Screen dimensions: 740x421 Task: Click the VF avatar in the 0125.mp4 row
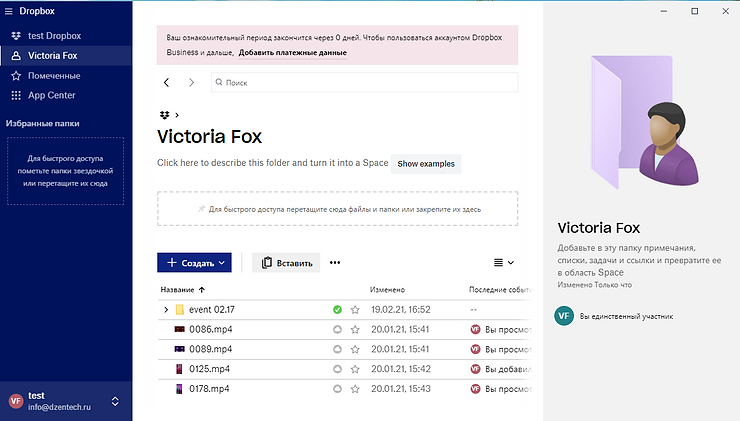tap(475, 369)
